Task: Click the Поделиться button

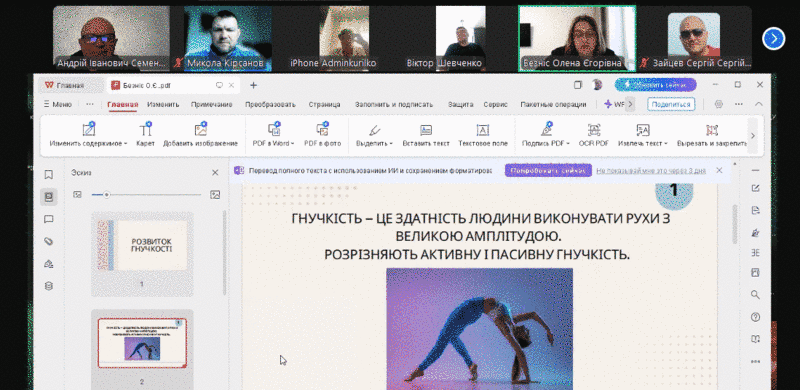Action: (671, 104)
